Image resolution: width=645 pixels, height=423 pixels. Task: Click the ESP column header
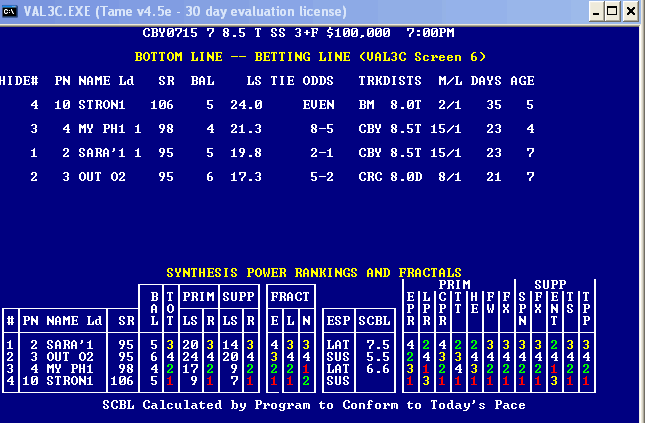tap(338, 321)
